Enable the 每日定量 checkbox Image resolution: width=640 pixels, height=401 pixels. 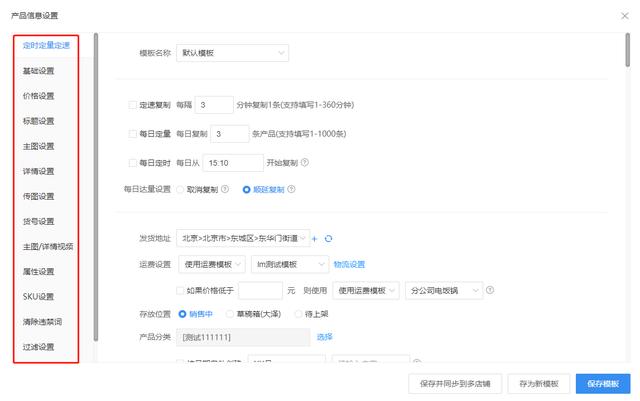(132, 133)
